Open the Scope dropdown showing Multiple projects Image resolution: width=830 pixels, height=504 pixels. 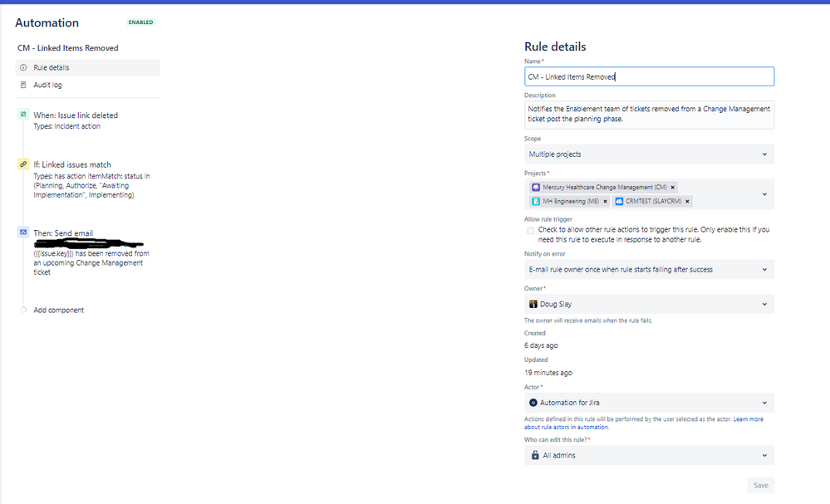pyautogui.click(x=648, y=154)
